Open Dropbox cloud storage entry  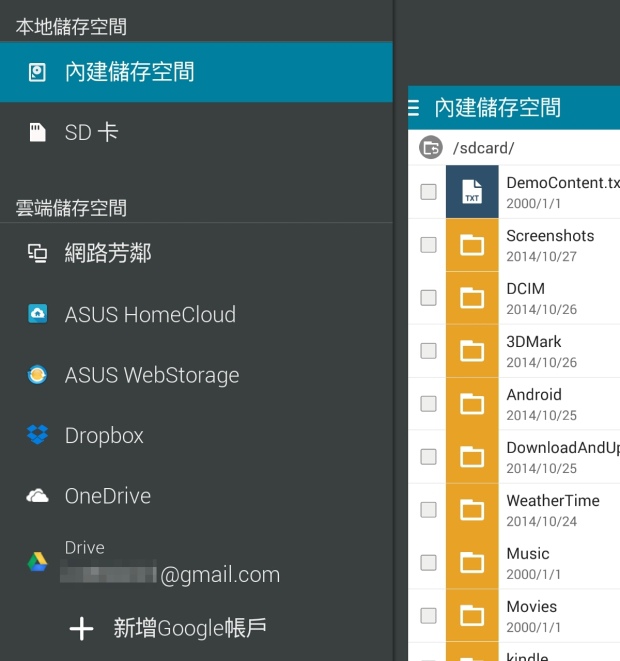coord(196,435)
